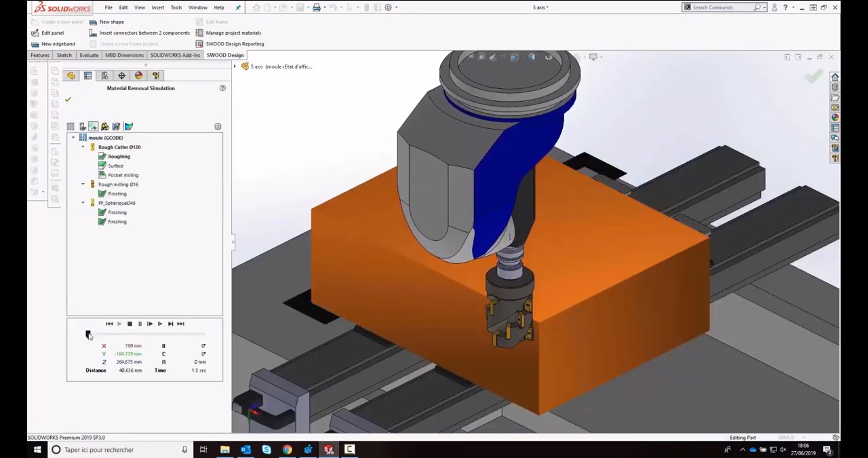Viewport: 868px width, 458px height.
Task: Collapse the moule (GCODE) tree node
Action: click(73, 138)
